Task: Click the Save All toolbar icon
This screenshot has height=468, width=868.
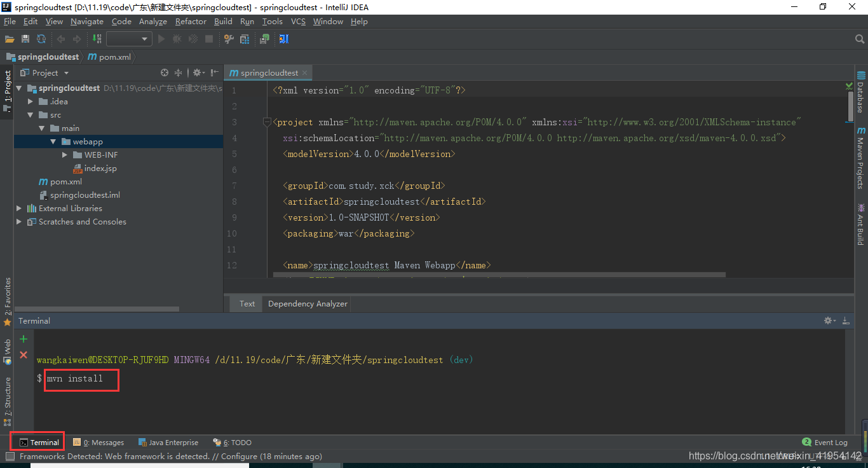Action: click(x=25, y=39)
